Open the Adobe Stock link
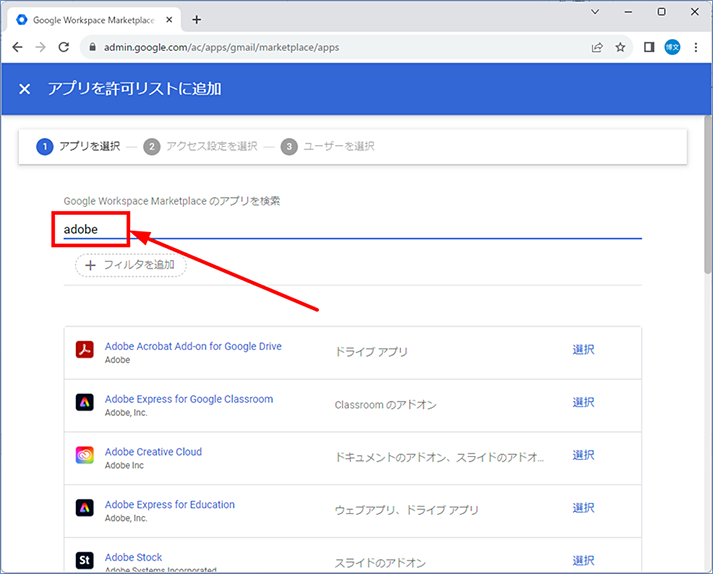 click(x=133, y=557)
